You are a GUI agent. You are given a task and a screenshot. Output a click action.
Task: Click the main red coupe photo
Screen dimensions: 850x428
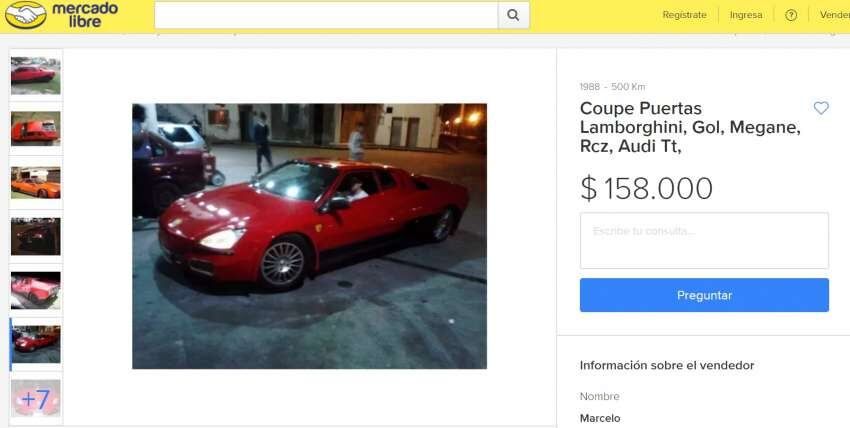[x=310, y=236]
